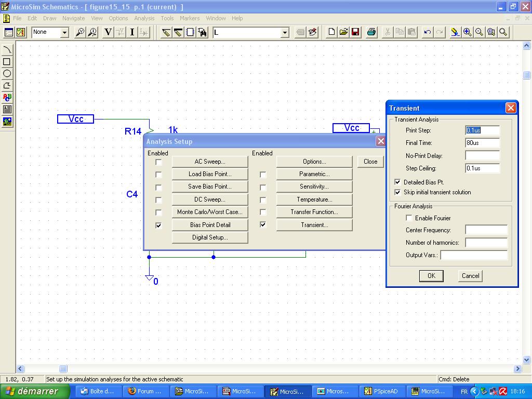Enable the Save Bias Point checkbox
The height and width of the screenshot is (399, 532).
(x=158, y=187)
